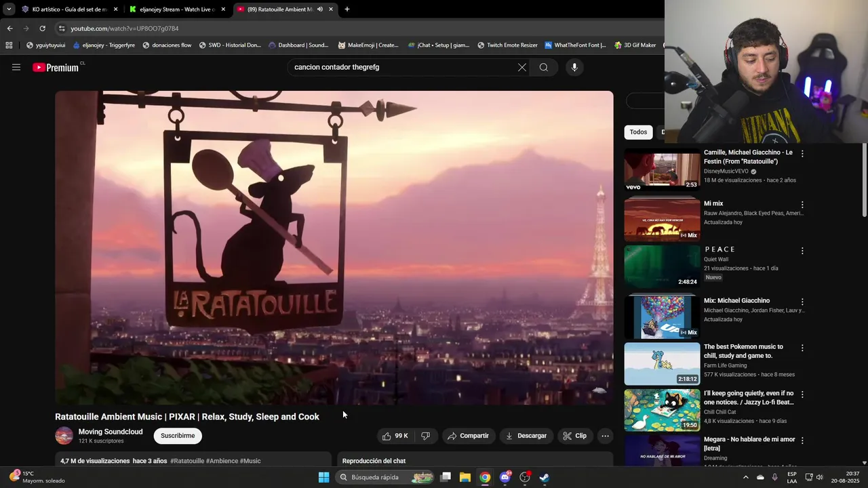
Task: Open the Windows Start menu
Action: 324,477
